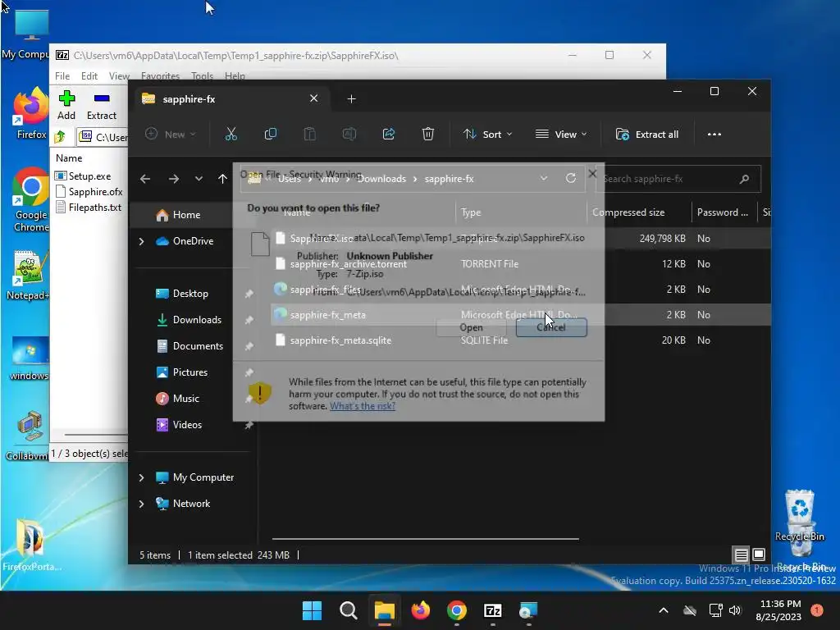Viewport: 840px width, 630px height.
Task: Open the Help menu in 7-Zip
Action: [x=235, y=76]
